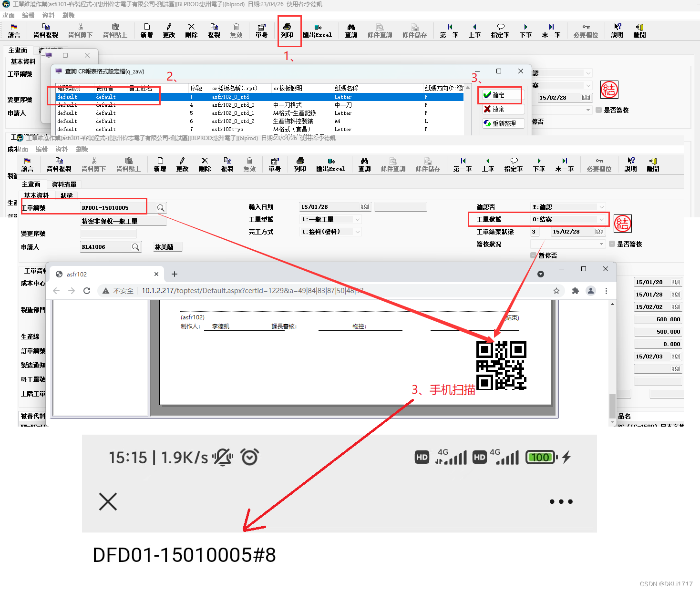Toggle 是否簽核 checkbox in the lower window

(612, 244)
